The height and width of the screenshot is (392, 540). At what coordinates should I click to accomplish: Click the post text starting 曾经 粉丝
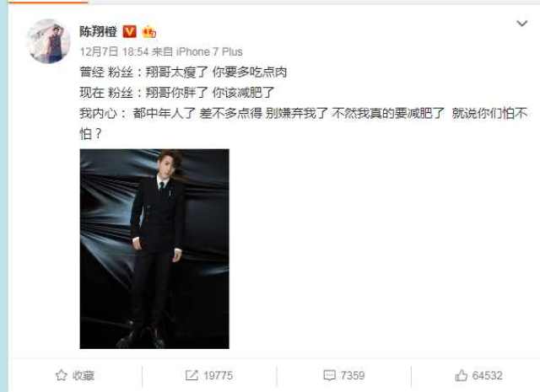183,72
